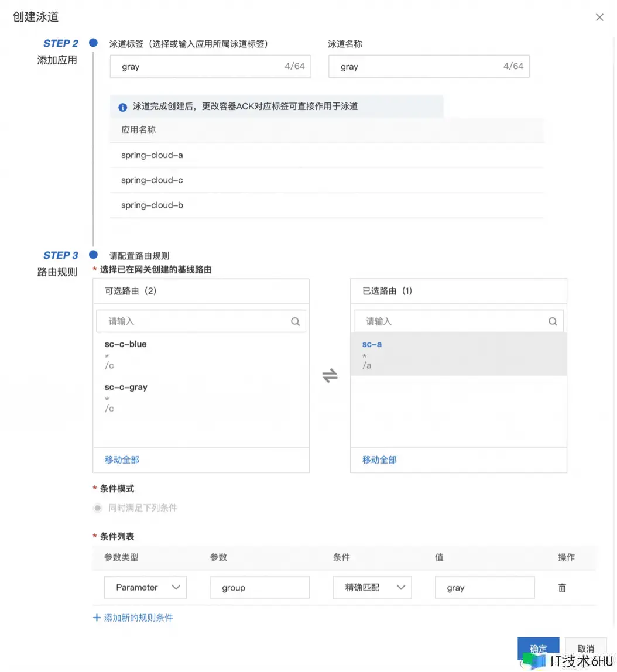Click the search icon in 已选路由 list

pos(552,321)
